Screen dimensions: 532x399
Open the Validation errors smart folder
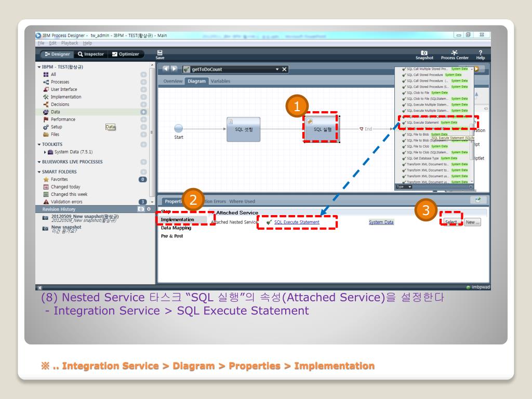63,202
